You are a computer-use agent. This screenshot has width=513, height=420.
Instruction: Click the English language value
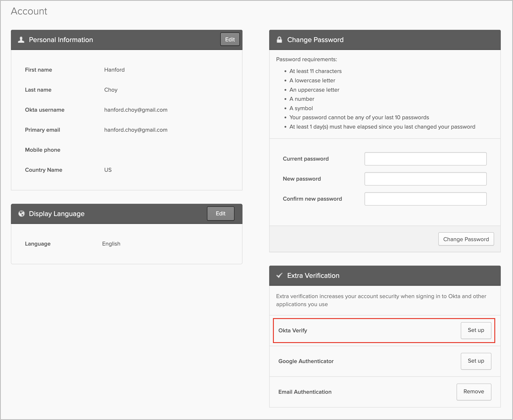click(x=111, y=244)
